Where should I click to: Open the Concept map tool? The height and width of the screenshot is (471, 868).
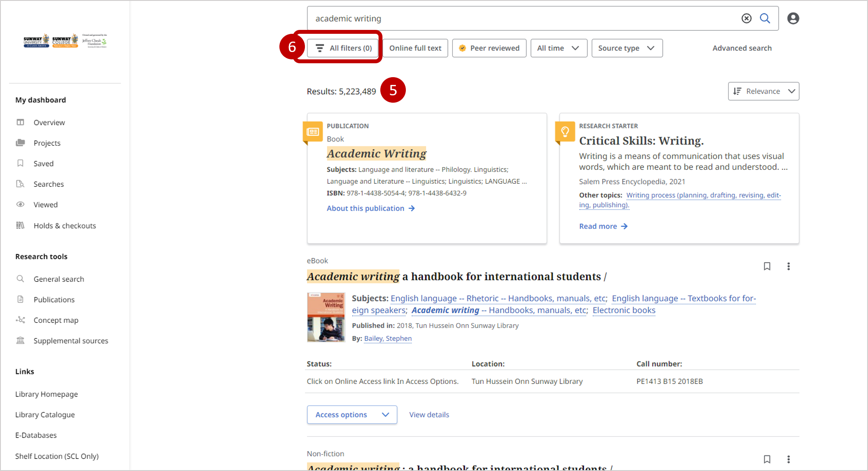56,320
